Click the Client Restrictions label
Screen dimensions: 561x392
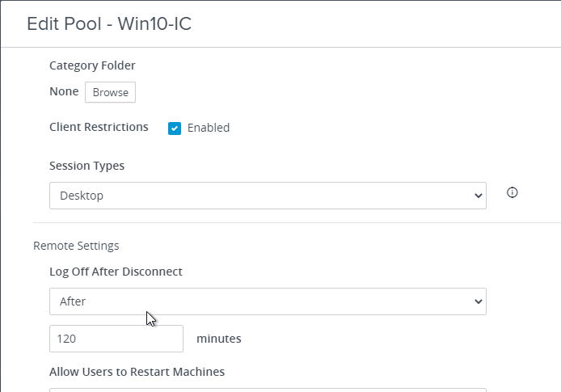[99, 127]
